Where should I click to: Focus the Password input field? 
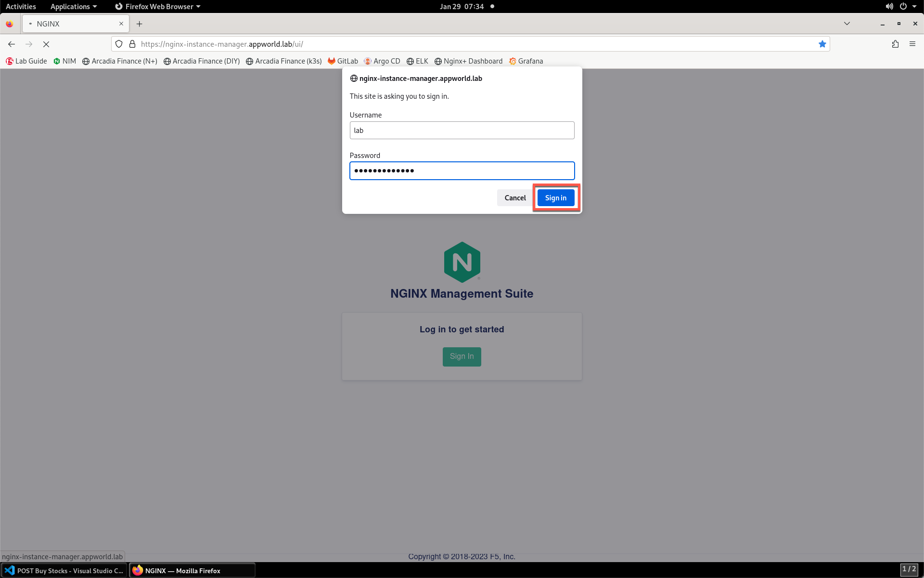[462, 171]
